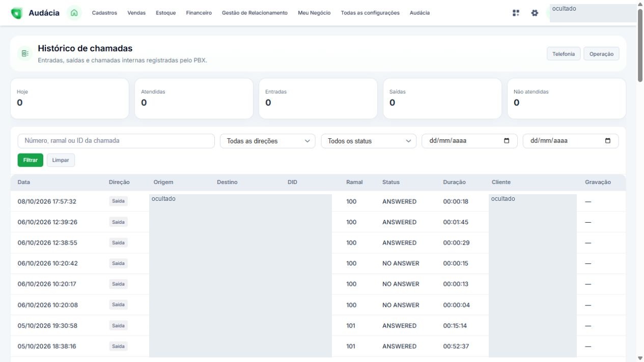Click the Atendidas counter card

click(194, 99)
